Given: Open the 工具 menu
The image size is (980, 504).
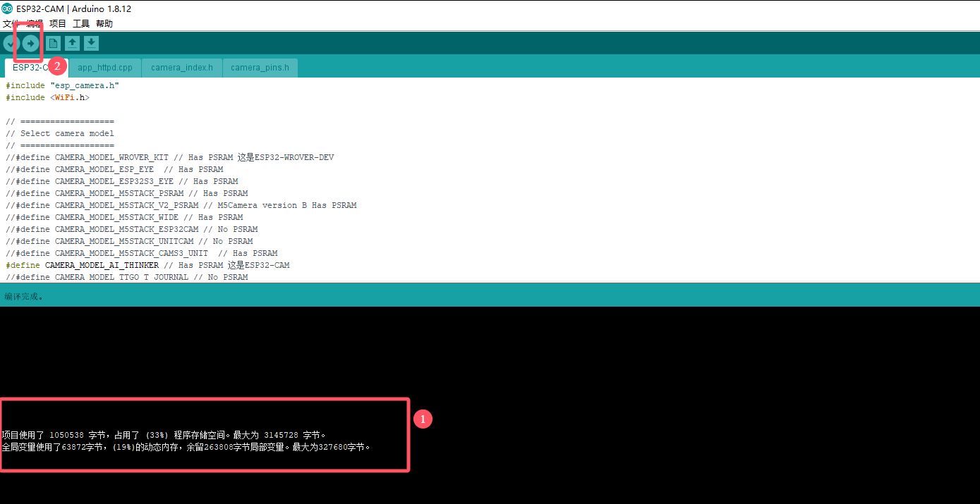Looking at the screenshot, I should point(81,24).
